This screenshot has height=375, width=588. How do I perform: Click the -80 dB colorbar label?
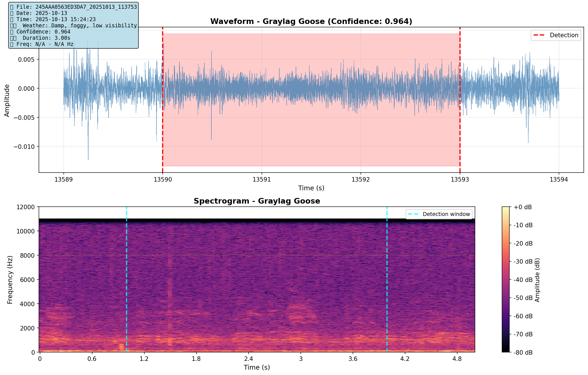523,352
